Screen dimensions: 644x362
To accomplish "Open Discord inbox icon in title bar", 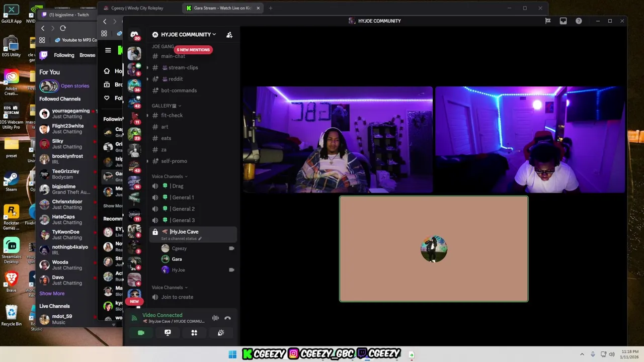I will click(x=563, y=21).
